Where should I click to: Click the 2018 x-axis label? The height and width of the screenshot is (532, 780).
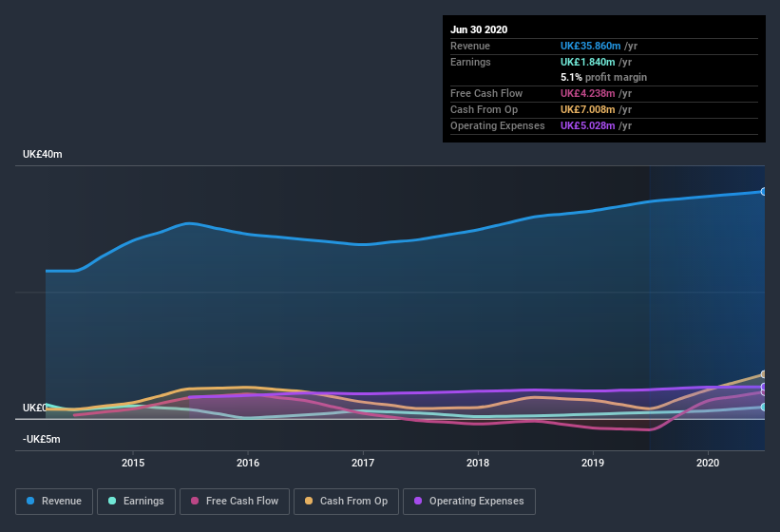click(x=478, y=463)
